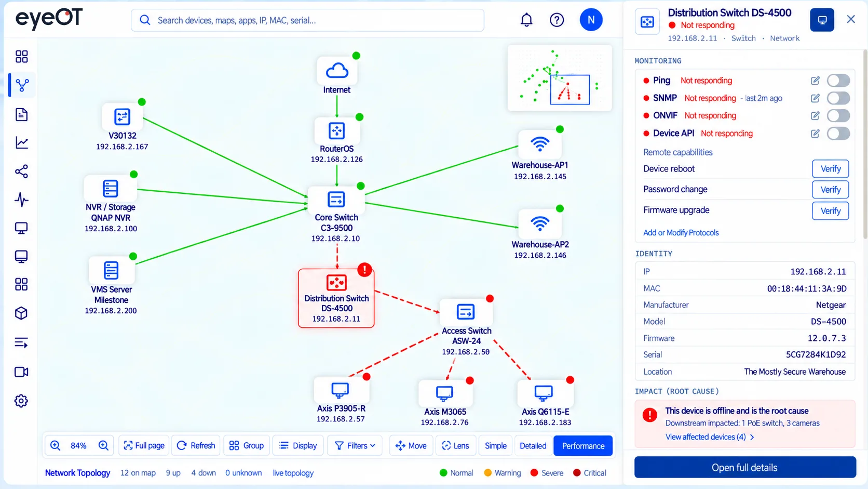Open the camera video sidebar icon

coord(21,372)
